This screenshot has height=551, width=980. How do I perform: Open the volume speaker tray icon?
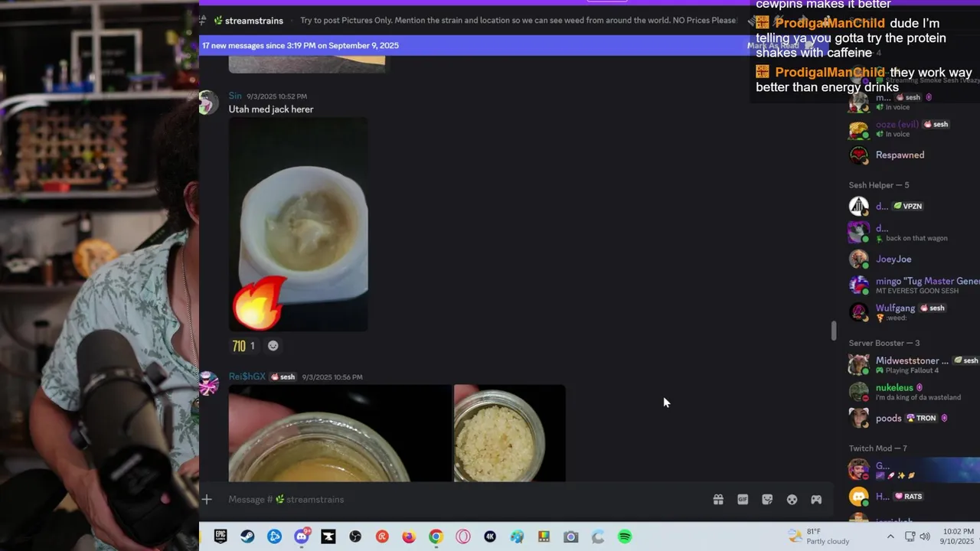click(925, 536)
